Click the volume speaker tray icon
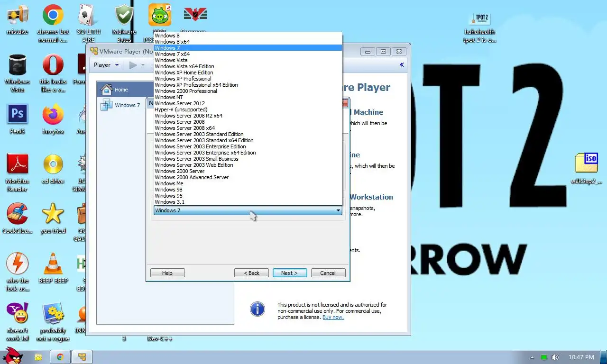This screenshot has width=607, height=364. 555,357
